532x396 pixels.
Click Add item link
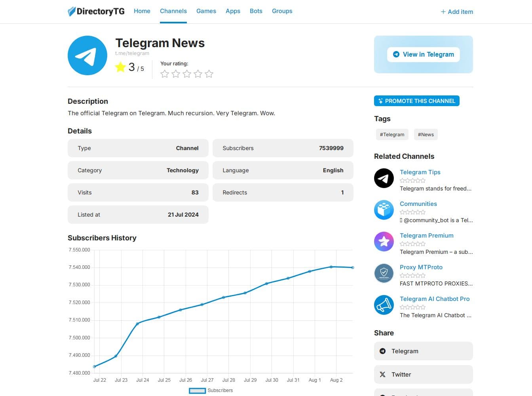coord(457,12)
